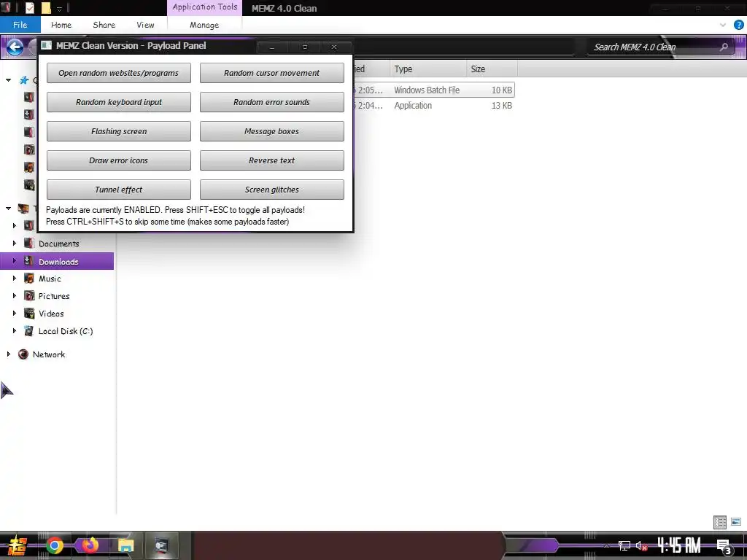747x560 pixels.
Task: Expand the Music tree node arrow
Action: coord(15,279)
